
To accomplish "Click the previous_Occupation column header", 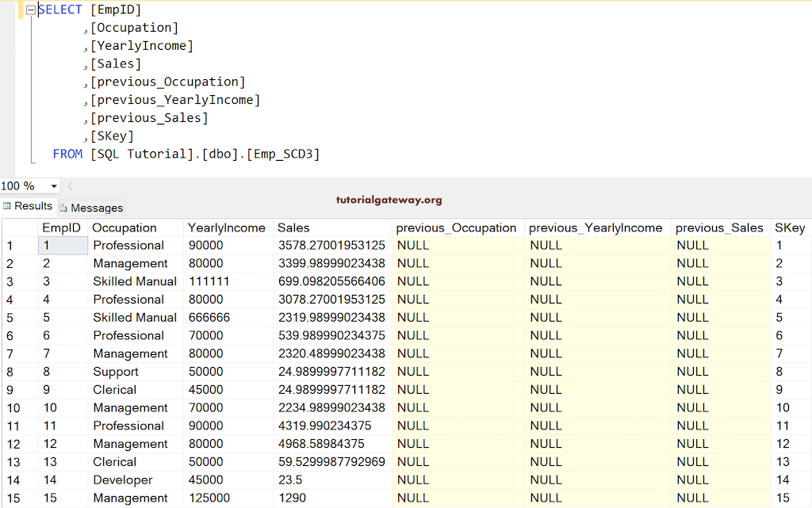I will (x=457, y=227).
